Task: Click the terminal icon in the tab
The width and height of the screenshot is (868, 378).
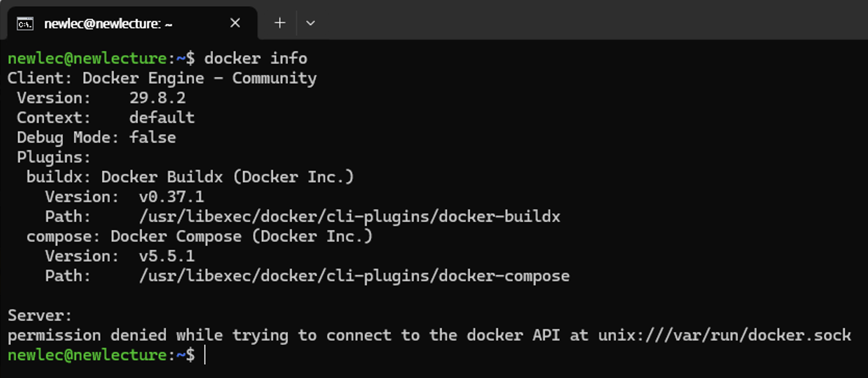Action: click(x=24, y=23)
